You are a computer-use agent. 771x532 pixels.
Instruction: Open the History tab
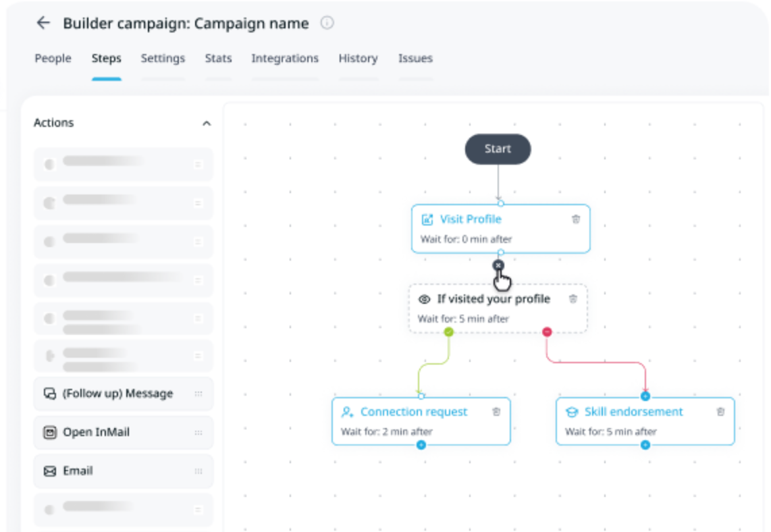[x=358, y=59]
